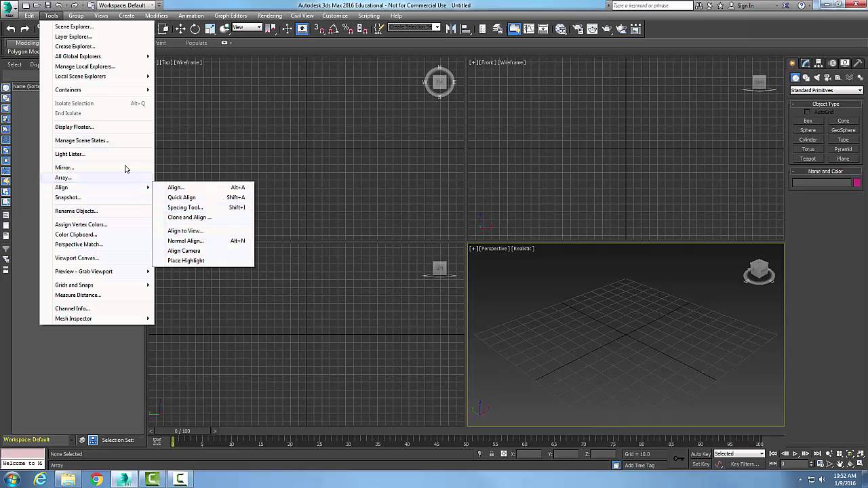This screenshot has width=868, height=488.
Task: Click the Undo arrow in main toolbar
Action: pos(10,28)
